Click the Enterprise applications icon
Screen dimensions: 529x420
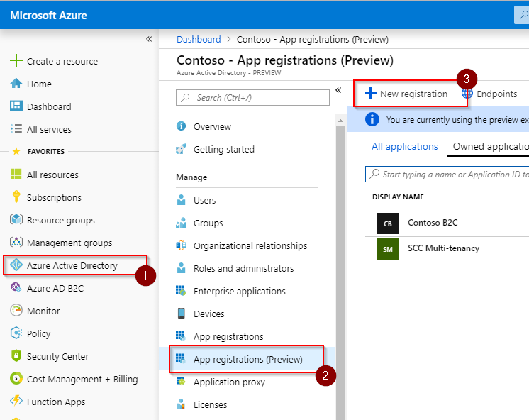[181, 290]
